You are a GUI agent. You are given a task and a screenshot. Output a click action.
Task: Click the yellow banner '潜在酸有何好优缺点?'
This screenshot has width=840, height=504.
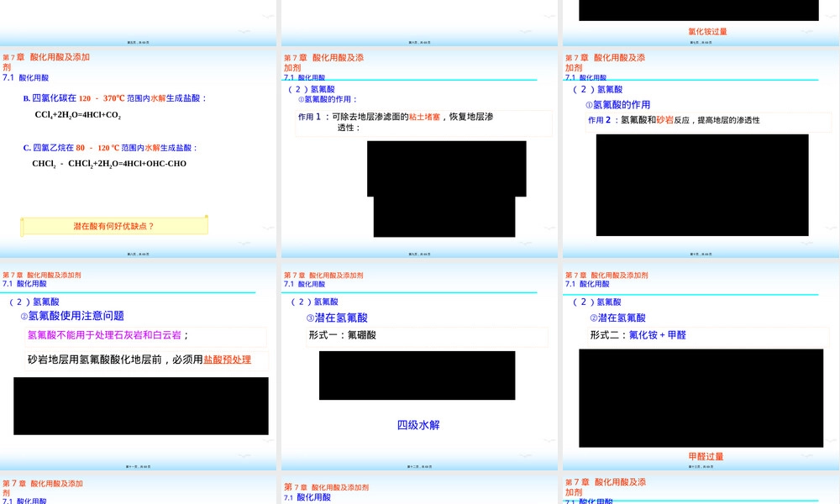point(114,226)
